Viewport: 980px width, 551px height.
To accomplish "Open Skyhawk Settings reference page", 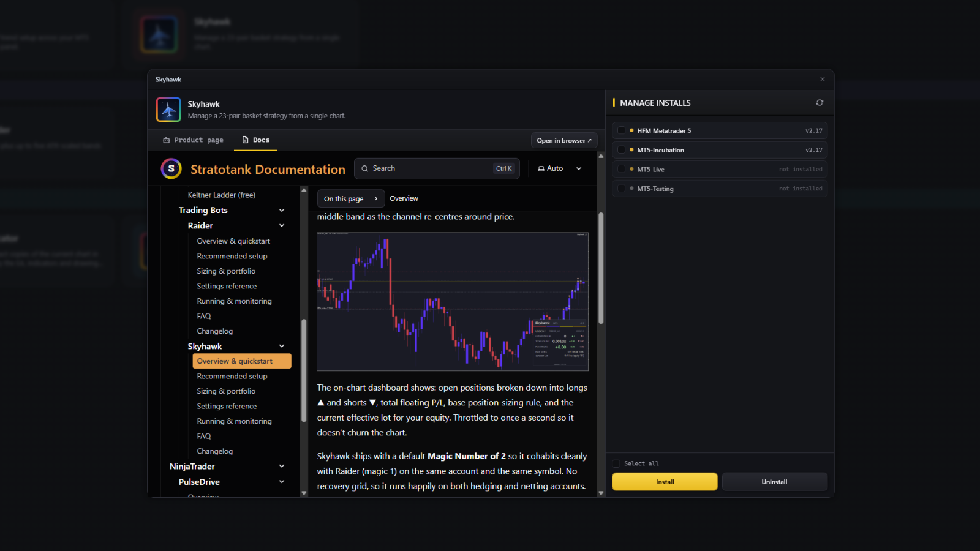I will [x=227, y=406].
